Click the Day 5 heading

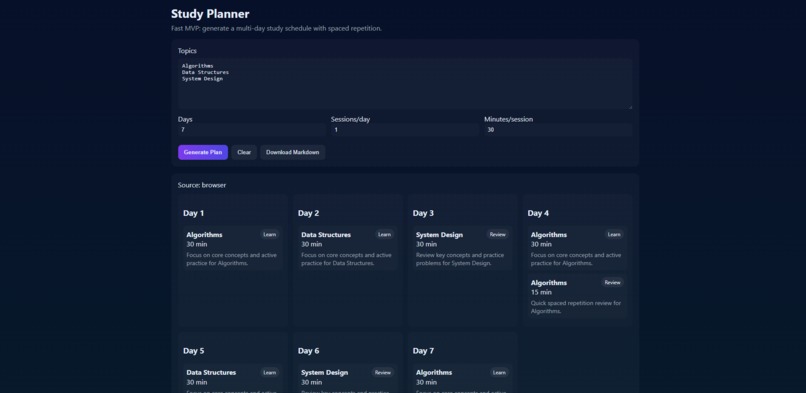[x=193, y=351]
